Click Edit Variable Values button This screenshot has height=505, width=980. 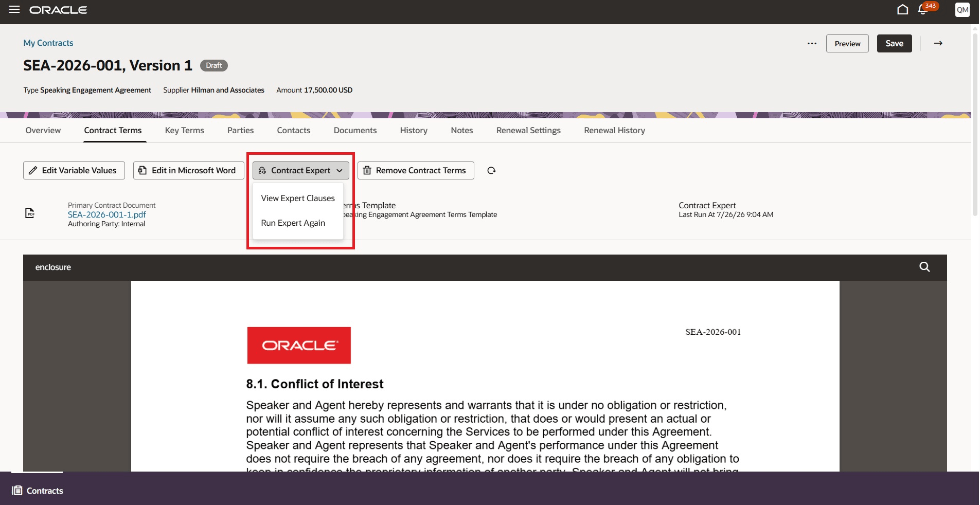(x=74, y=171)
